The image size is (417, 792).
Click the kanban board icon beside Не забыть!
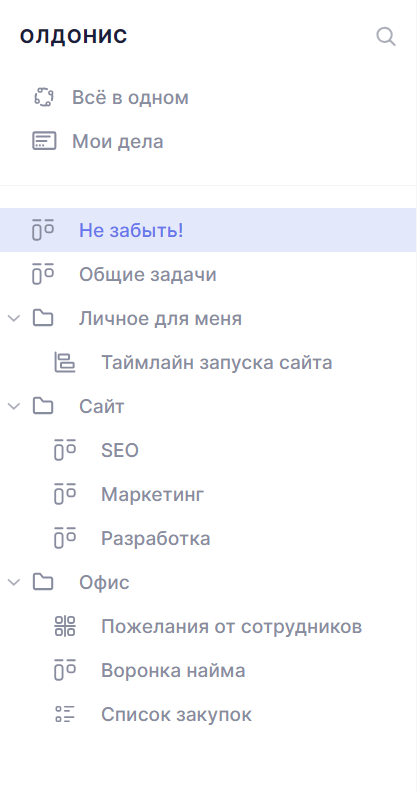[43, 230]
